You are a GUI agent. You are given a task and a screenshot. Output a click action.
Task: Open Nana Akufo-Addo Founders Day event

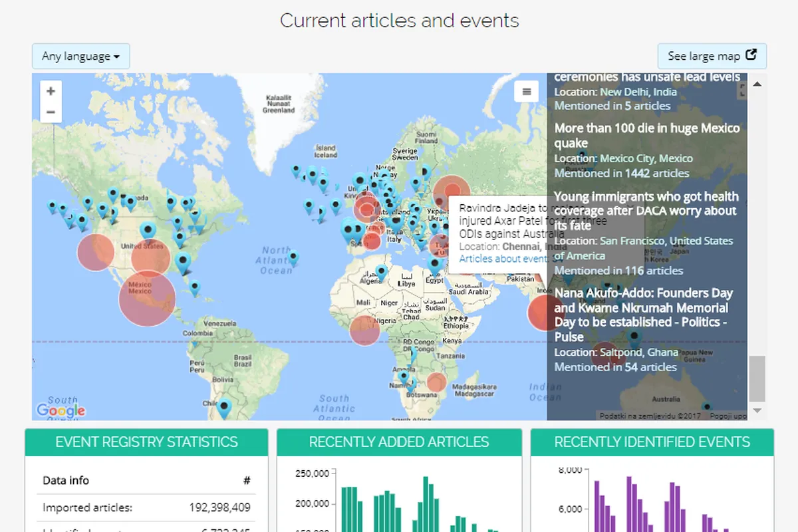pyautogui.click(x=644, y=315)
